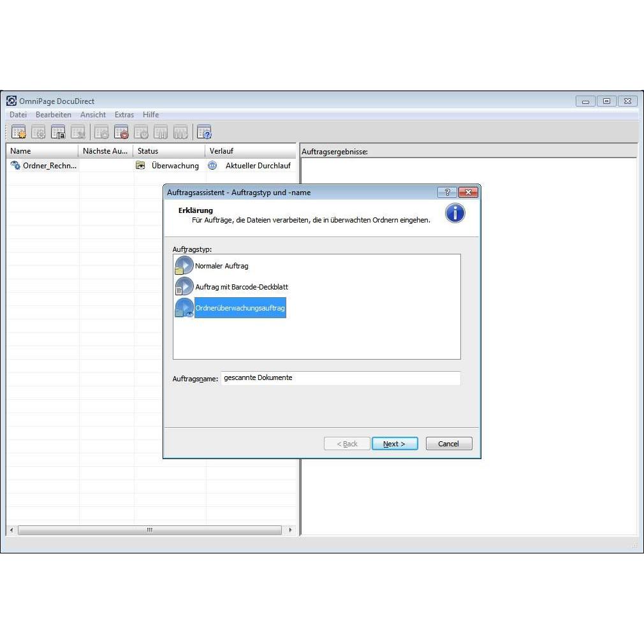Open the help toolbar icon with question mark

[x=204, y=132]
